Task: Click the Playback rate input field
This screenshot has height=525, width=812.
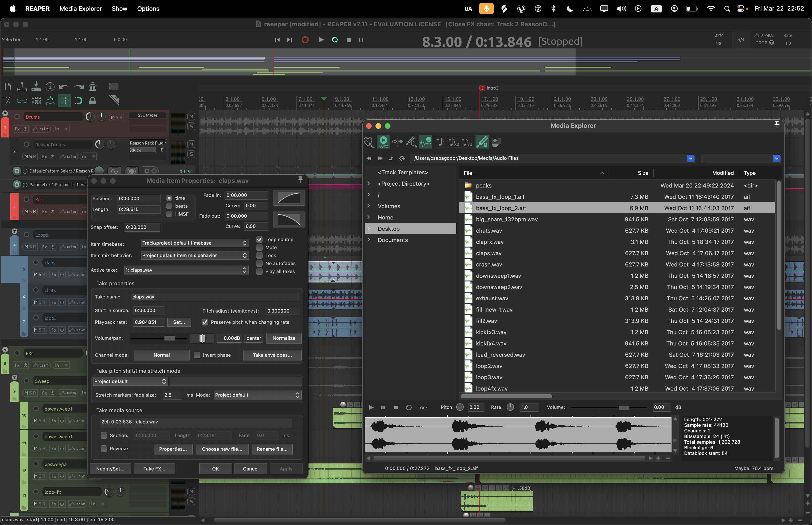Action: [148, 322]
